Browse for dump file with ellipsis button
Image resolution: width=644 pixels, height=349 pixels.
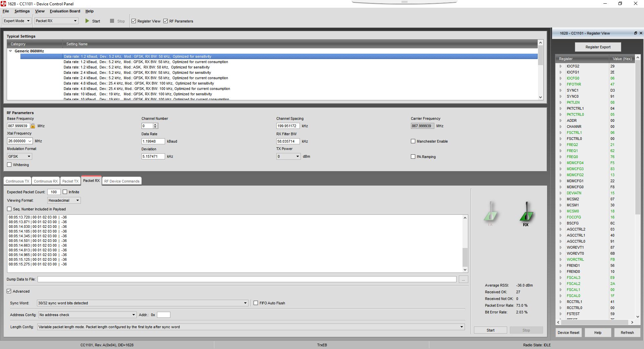pos(463,279)
